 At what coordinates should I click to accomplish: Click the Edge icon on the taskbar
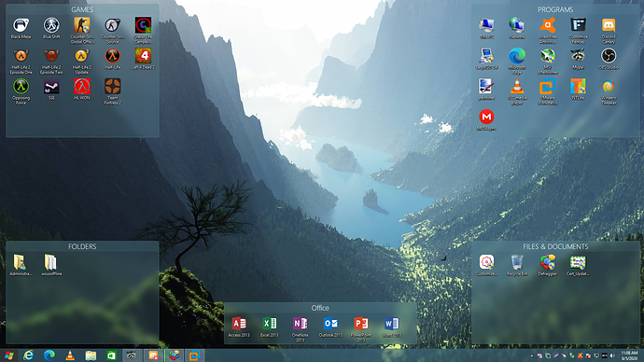(49, 355)
